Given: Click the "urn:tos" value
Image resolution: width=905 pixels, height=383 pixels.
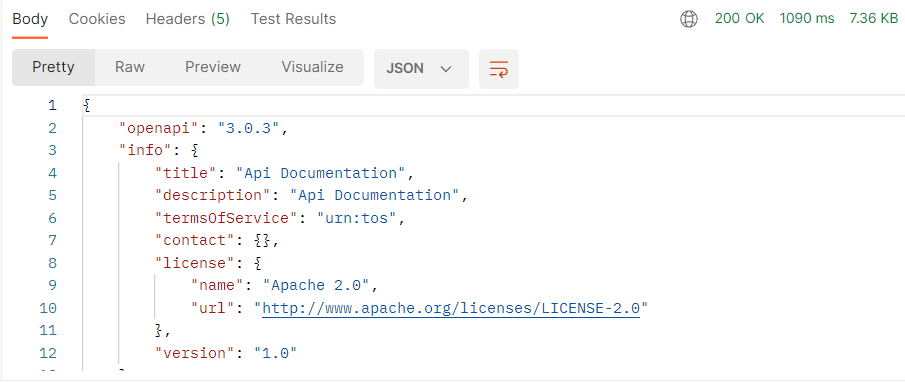Looking at the screenshot, I should (x=358, y=218).
